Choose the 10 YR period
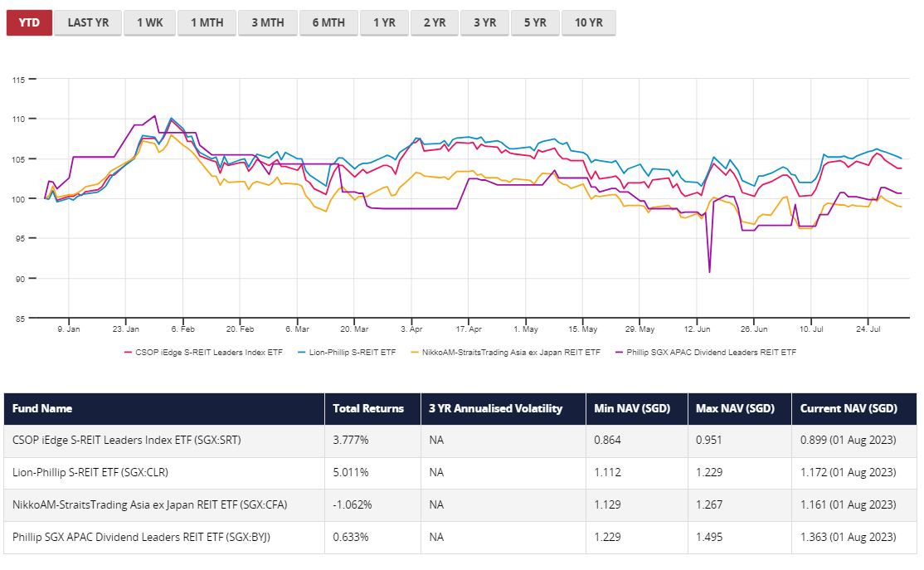This screenshot has height=570, width=924. [589, 23]
